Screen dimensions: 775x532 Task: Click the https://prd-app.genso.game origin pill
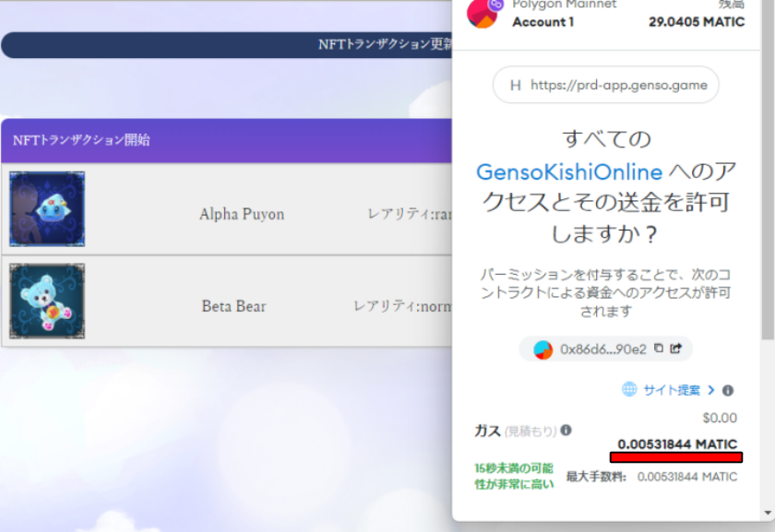point(605,85)
